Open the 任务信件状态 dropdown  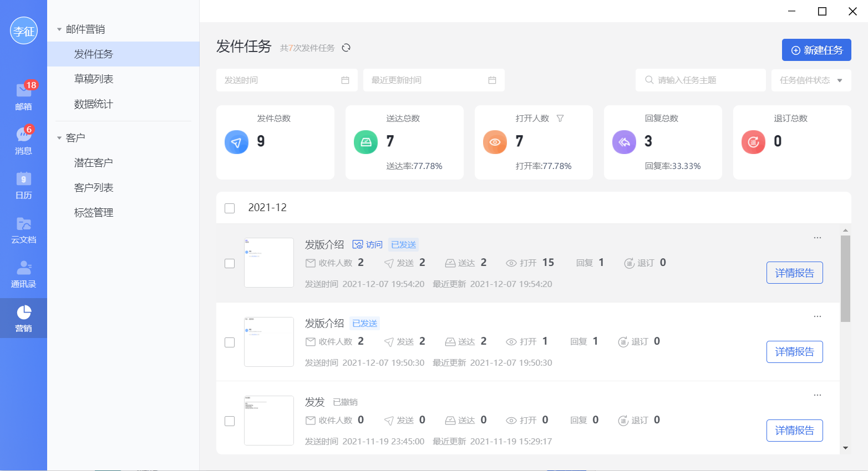pyautogui.click(x=811, y=80)
